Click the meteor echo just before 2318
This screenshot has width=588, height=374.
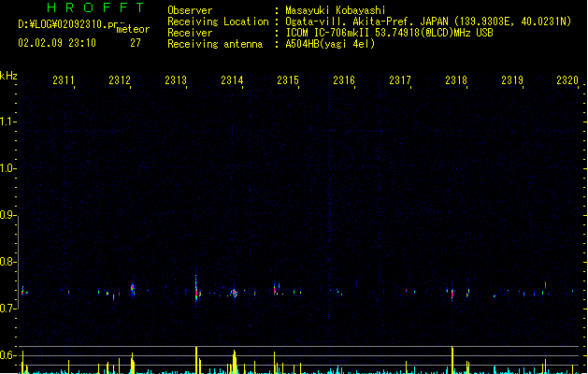452,294
